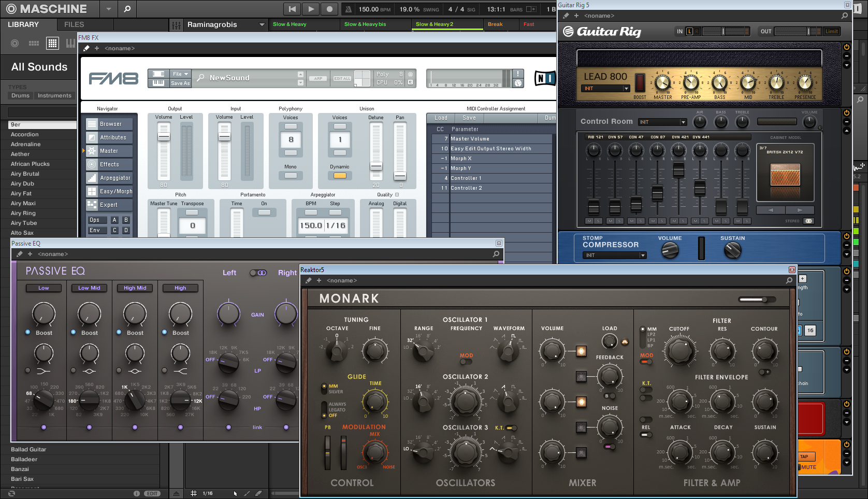Toggle the Left/Right stereo link switch
The width and height of the screenshot is (868, 499).
pyautogui.click(x=257, y=273)
